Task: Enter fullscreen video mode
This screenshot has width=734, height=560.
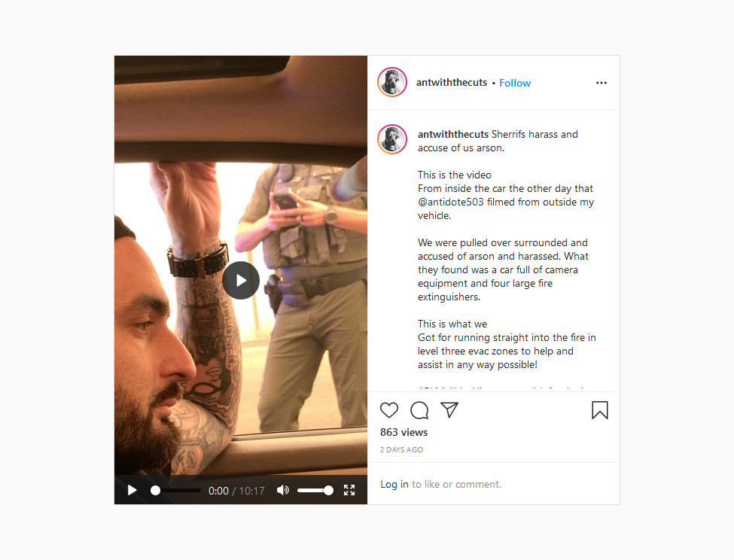Action: click(349, 490)
